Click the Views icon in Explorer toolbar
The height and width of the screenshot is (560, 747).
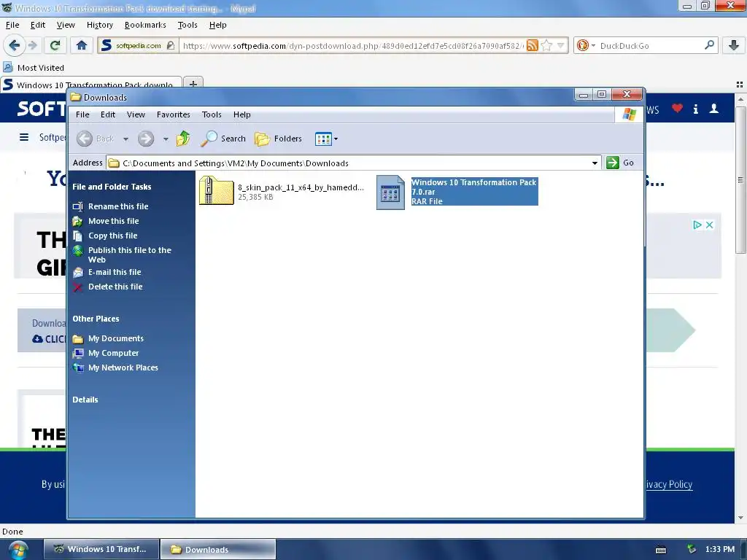[x=322, y=139]
